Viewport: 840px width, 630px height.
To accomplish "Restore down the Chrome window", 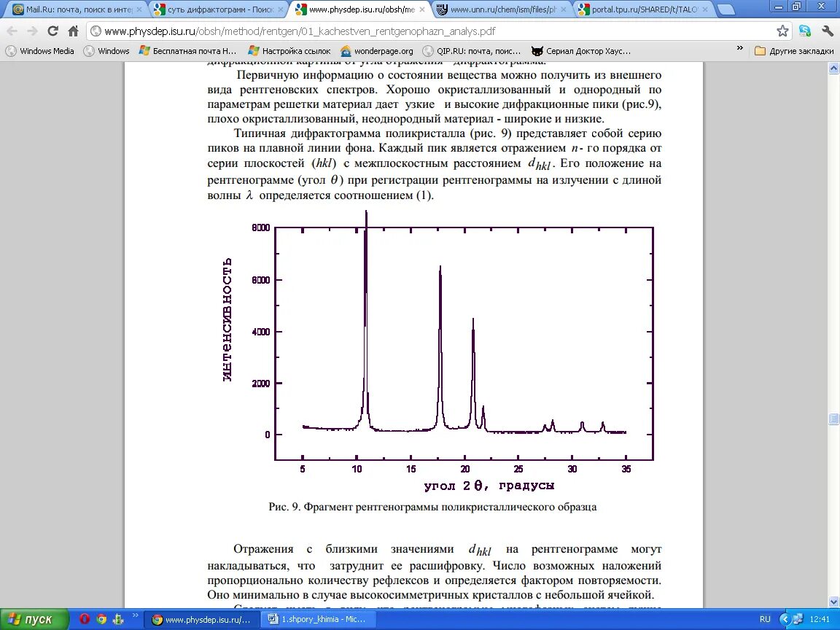I will [796, 7].
